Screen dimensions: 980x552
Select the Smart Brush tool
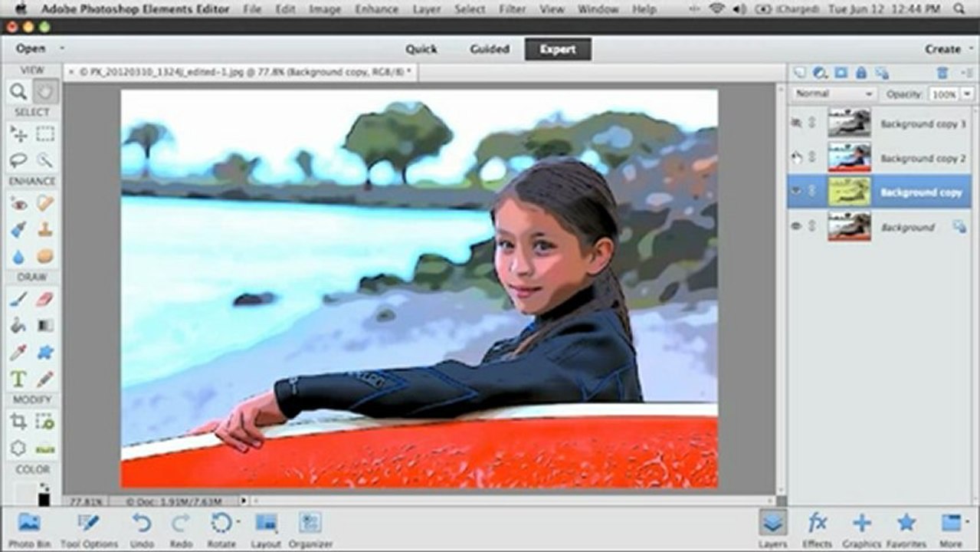[x=18, y=229]
